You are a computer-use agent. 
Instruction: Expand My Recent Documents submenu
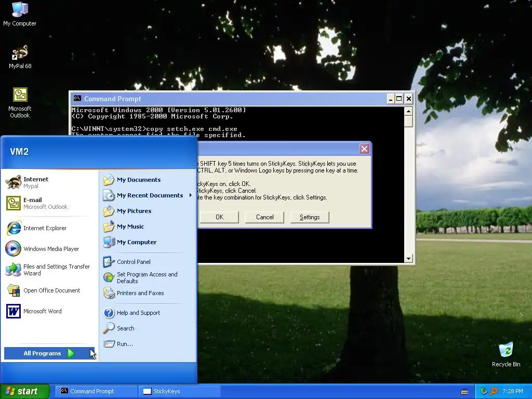pos(148,195)
